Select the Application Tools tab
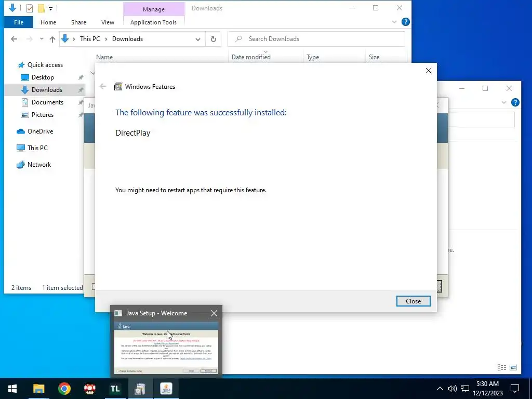Viewport: 532px width, 399px height. tap(153, 22)
